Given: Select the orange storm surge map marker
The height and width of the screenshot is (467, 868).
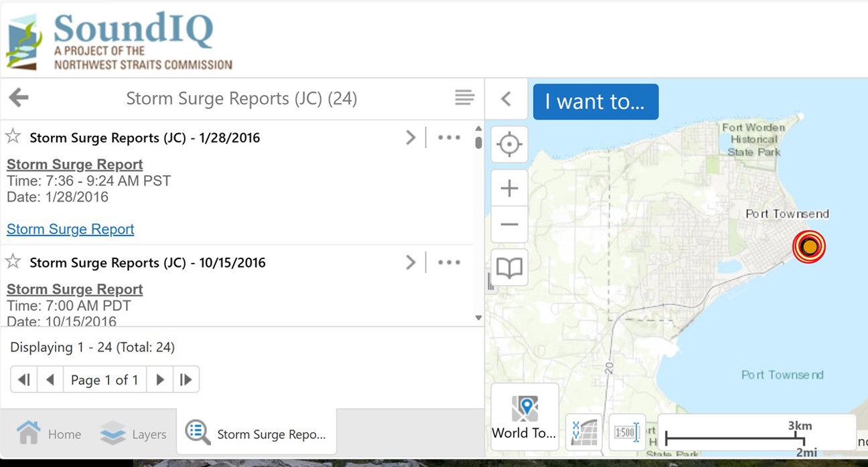Looking at the screenshot, I should point(809,246).
